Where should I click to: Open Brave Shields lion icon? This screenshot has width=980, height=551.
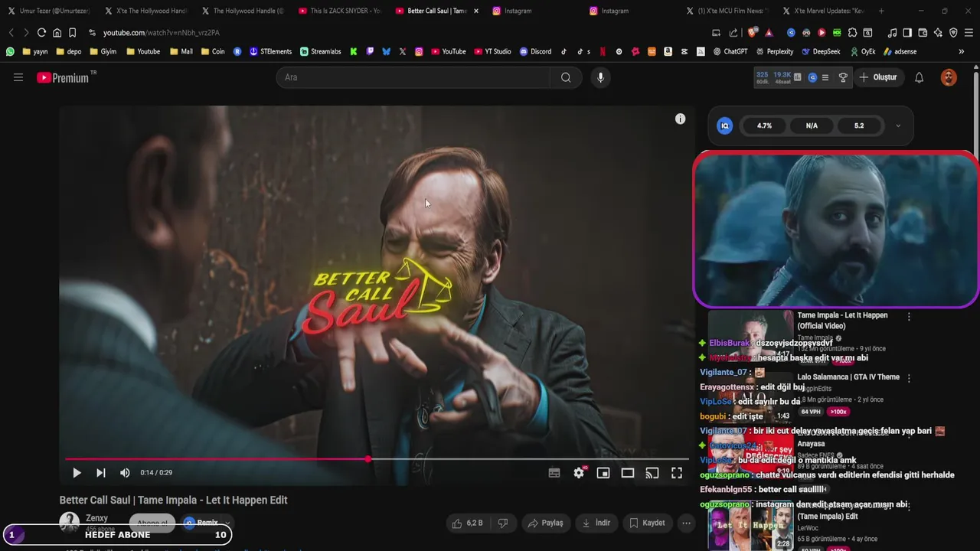click(752, 33)
